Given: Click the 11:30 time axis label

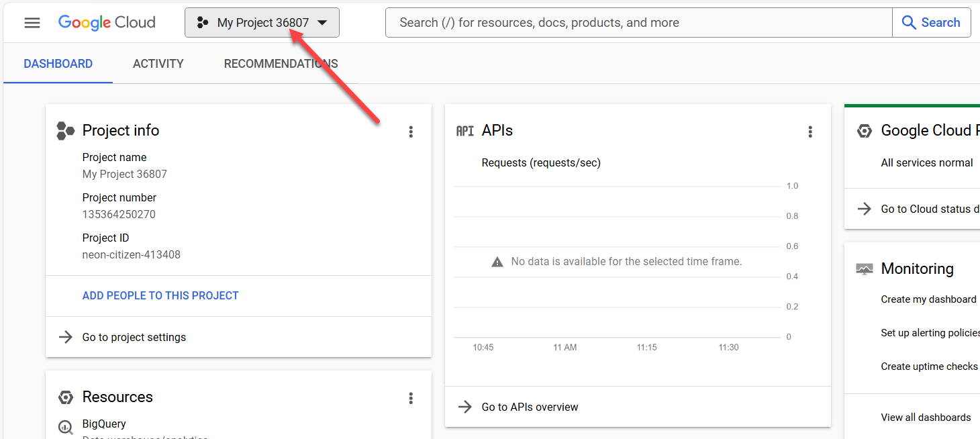Looking at the screenshot, I should click(729, 348).
